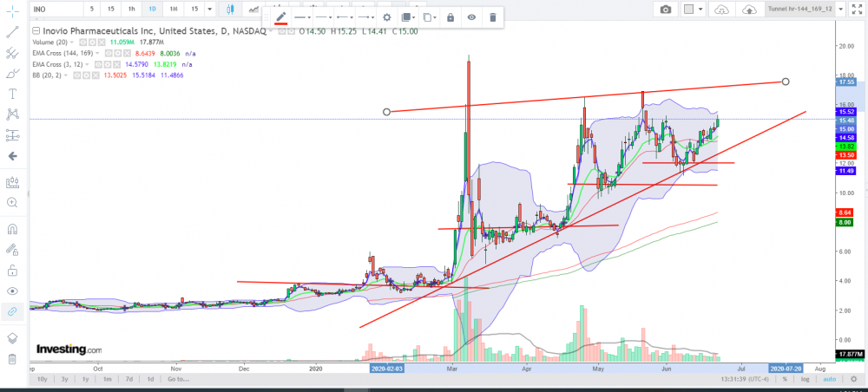The height and width of the screenshot is (392, 868).
Task: Open the candlestick measure tool in sidebar
Action: [x=11, y=182]
